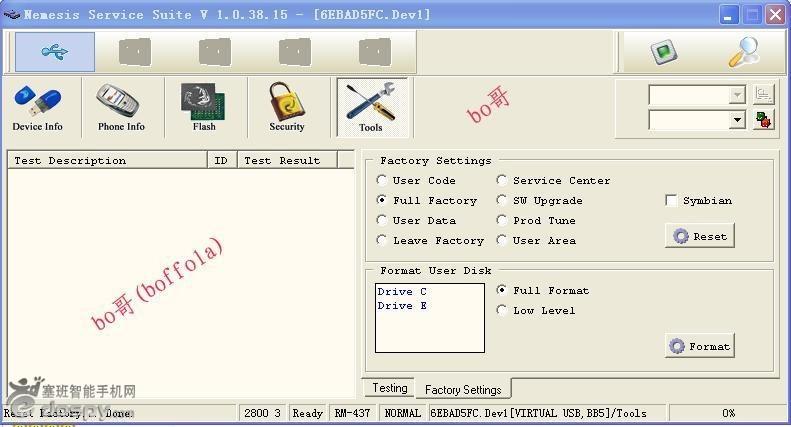Screen dimensions: 791x427
Task: Click the ID column header
Action: tap(222, 161)
